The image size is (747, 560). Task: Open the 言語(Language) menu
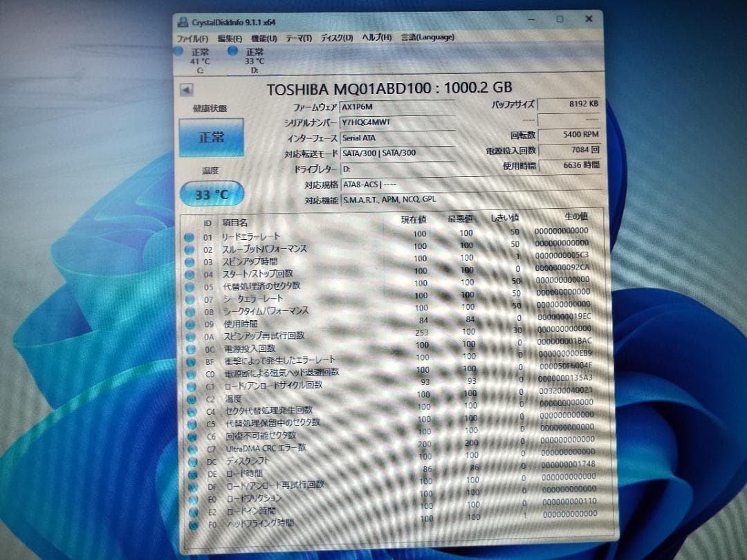pyautogui.click(x=427, y=38)
